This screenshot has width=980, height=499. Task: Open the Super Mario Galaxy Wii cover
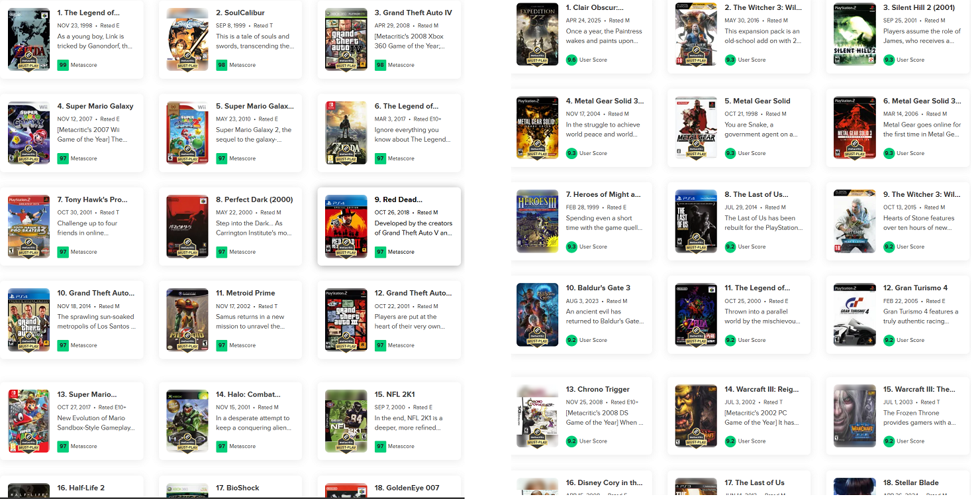coord(29,133)
